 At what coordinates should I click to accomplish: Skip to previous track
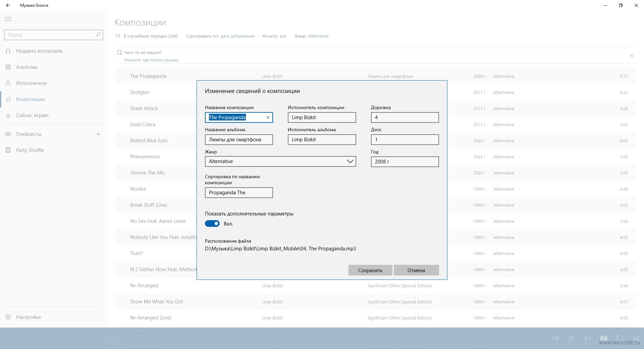click(x=555, y=338)
